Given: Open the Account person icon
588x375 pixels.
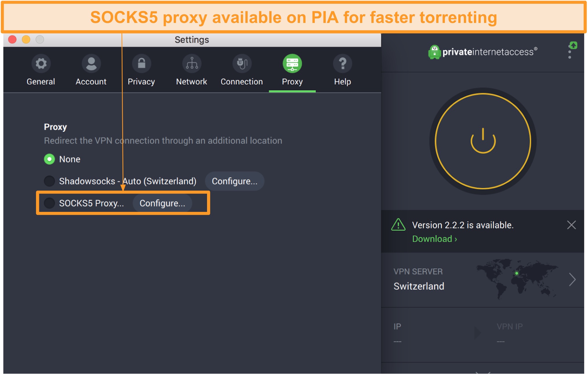Looking at the screenshot, I should pyautogui.click(x=91, y=63).
